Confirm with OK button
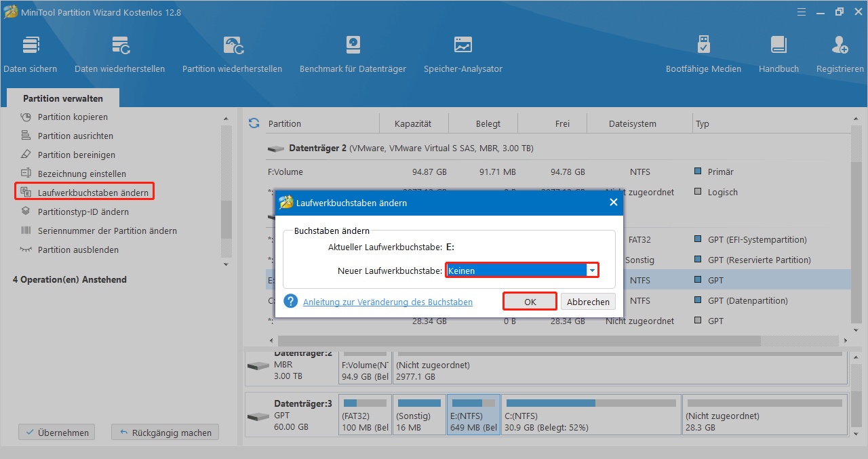This screenshot has height=459, width=868. point(530,302)
